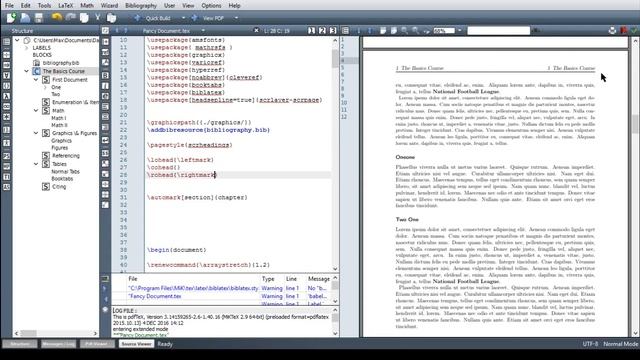640x360 pixels.
Task: Select the Citing section in structure
Action: tap(59, 187)
